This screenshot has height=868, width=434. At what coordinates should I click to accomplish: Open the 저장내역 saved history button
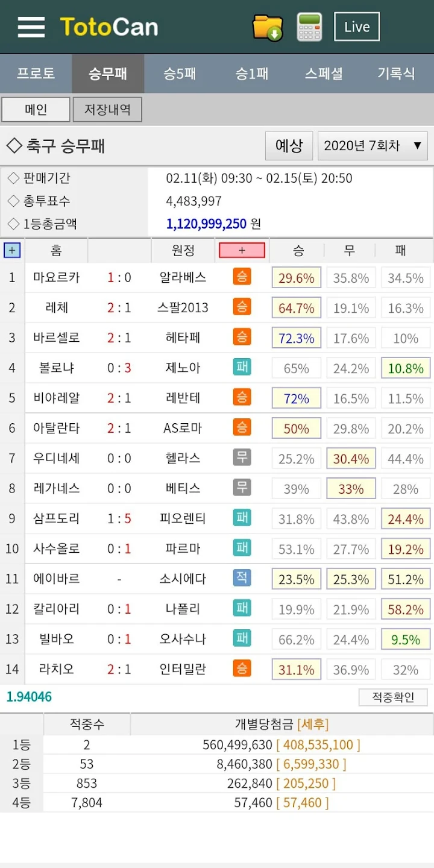[x=107, y=109]
